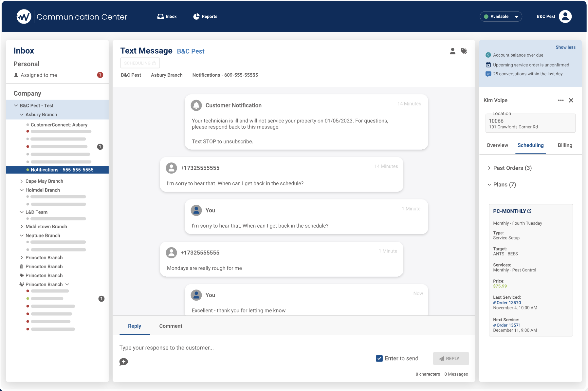Click the contact person icon above the conversation
Viewport: 588px width, 391px height.
pos(452,51)
